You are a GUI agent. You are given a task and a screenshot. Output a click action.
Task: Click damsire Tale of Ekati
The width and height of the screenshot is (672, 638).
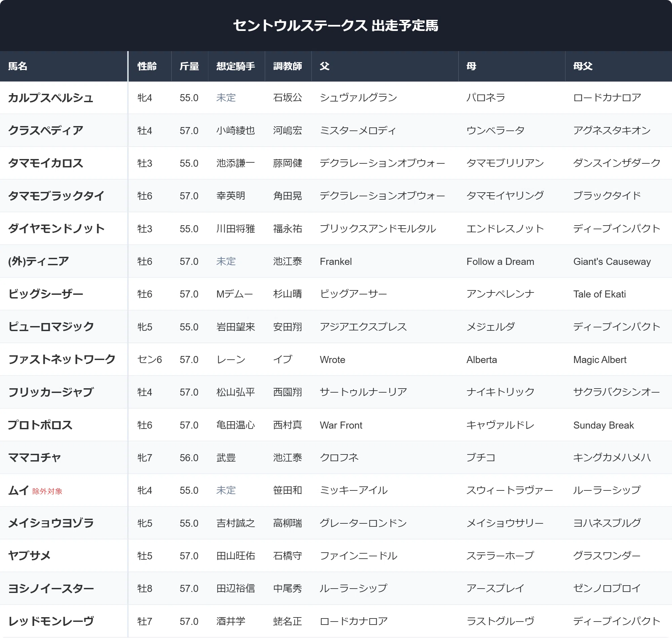click(x=600, y=294)
